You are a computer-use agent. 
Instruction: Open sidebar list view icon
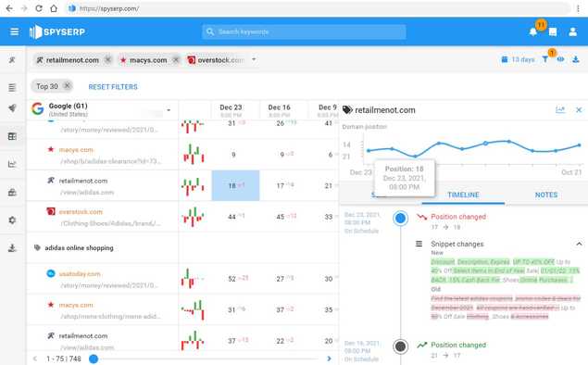[x=12, y=87]
